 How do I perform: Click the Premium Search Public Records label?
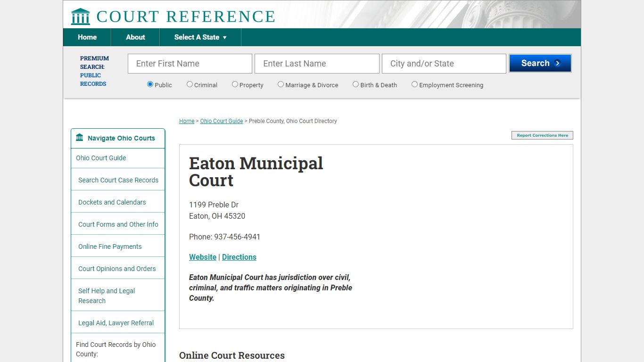[94, 71]
